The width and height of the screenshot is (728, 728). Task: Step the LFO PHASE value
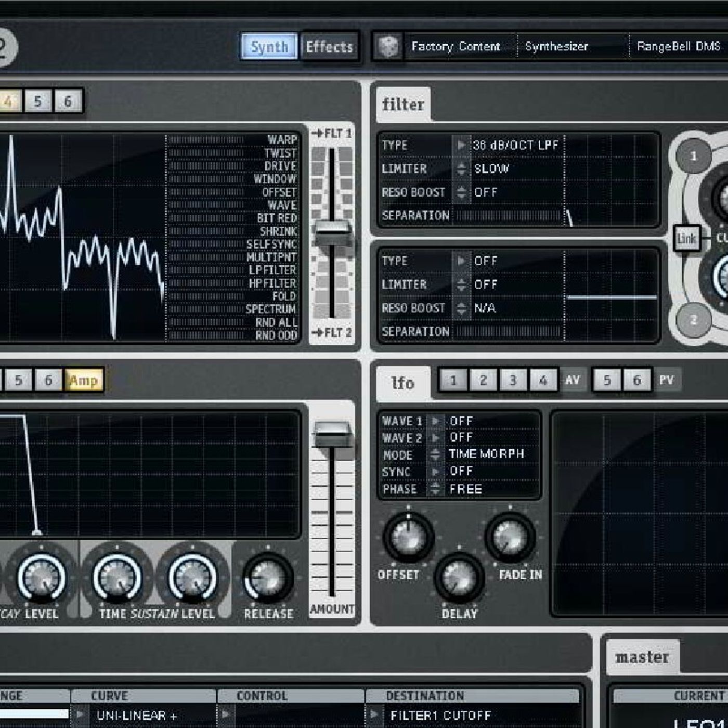[x=436, y=489]
